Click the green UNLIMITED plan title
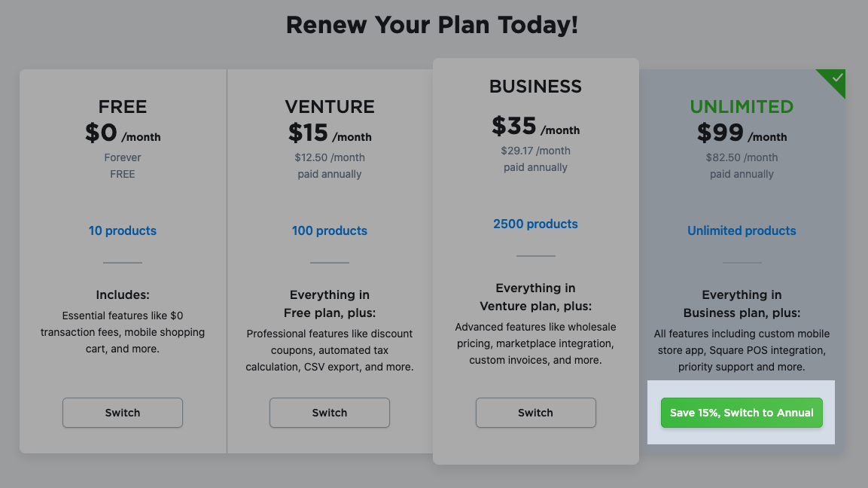The height and width of the screenshot is (488, 868). pos(742,107)
